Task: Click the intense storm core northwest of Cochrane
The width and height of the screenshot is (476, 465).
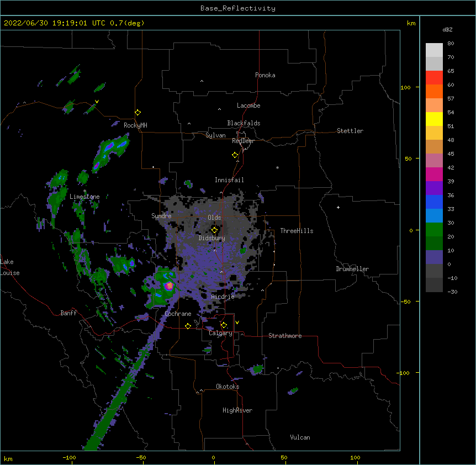Action: [170, 286]
